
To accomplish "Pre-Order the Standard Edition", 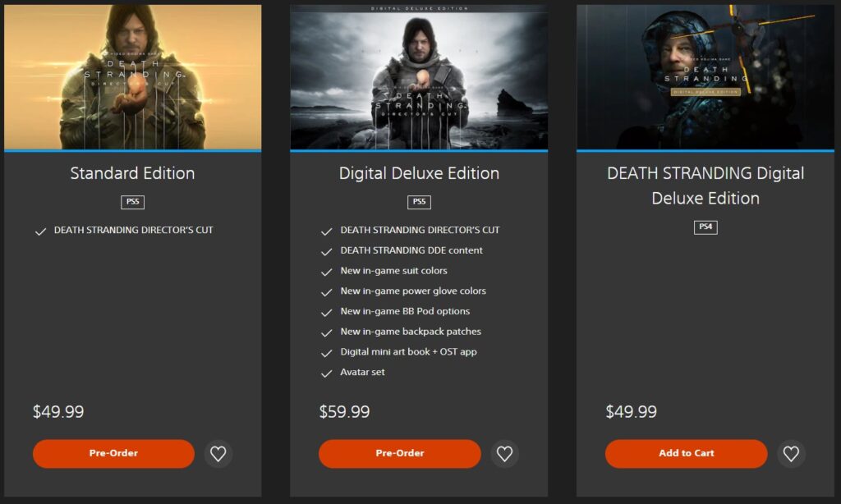I will pyautogui.click(x=113, y=453).
